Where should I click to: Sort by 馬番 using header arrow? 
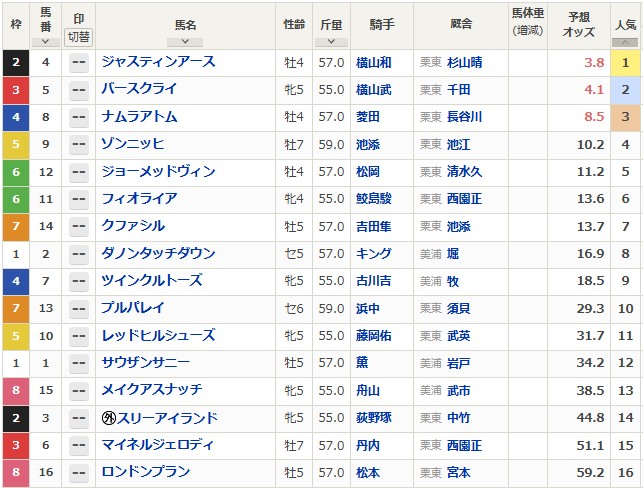tap(45, 42)
